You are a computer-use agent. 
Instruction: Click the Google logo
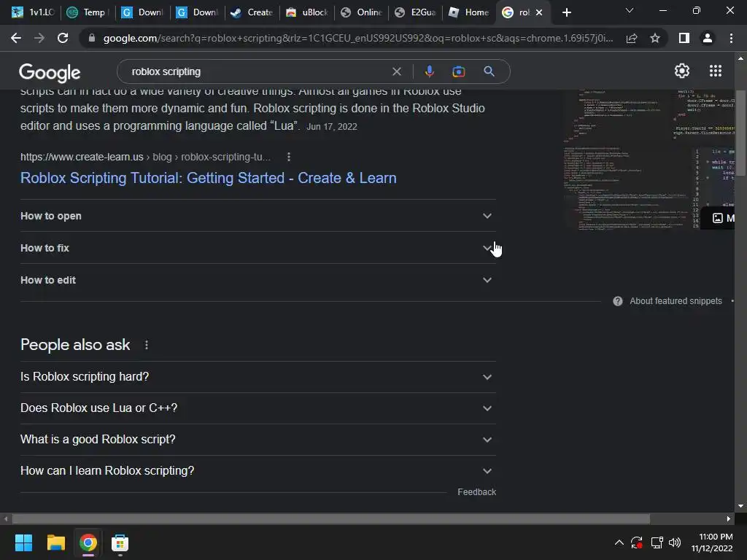tap(50, 72)
